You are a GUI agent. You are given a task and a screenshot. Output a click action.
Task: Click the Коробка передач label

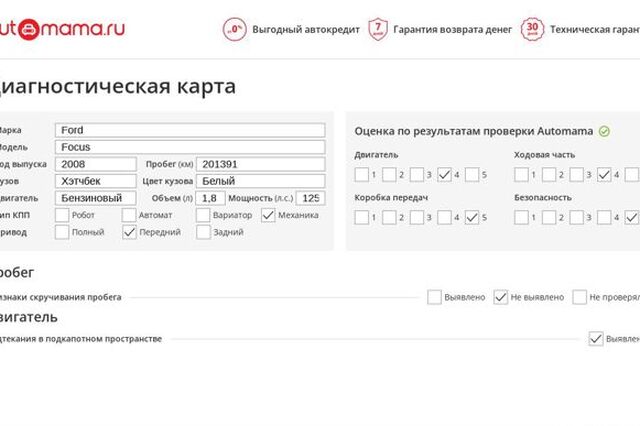point(391,197)
